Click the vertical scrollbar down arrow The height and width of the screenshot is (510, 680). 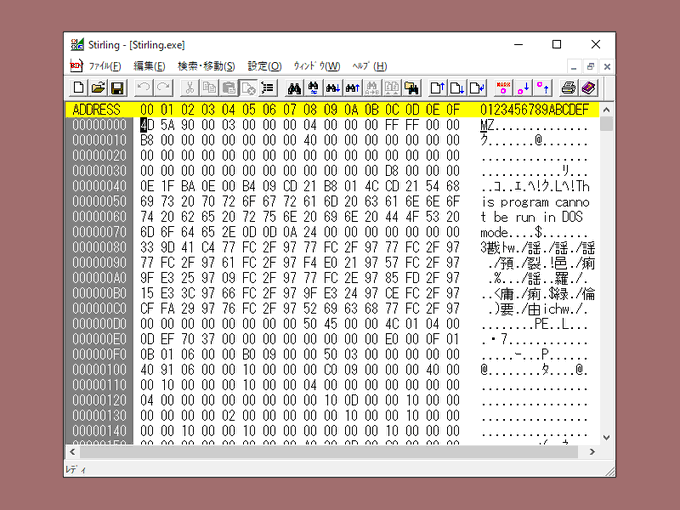tap(606, 437)
